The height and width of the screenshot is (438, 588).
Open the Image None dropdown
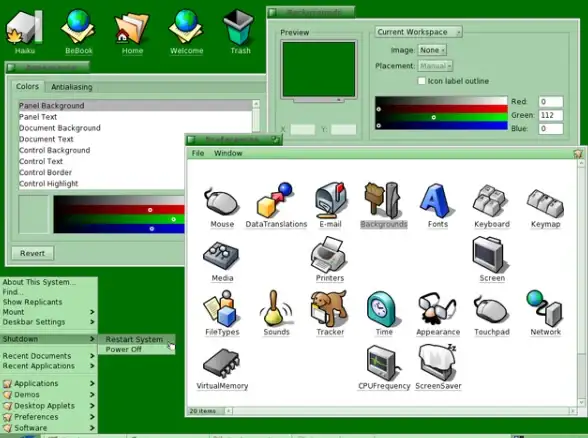[432, 50]
